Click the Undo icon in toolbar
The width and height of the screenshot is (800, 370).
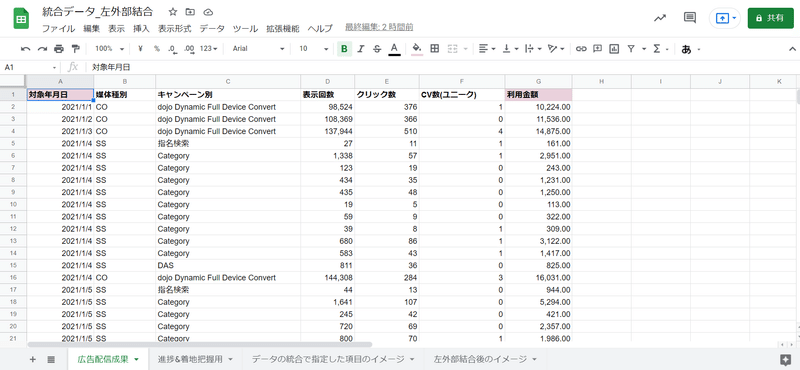click(x=26, y=49)
